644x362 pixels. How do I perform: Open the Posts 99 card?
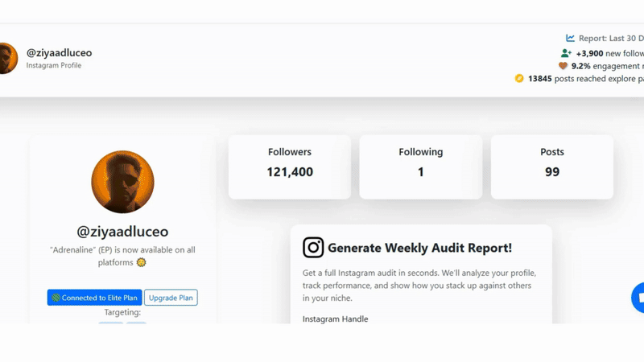(x=552, y=167)
